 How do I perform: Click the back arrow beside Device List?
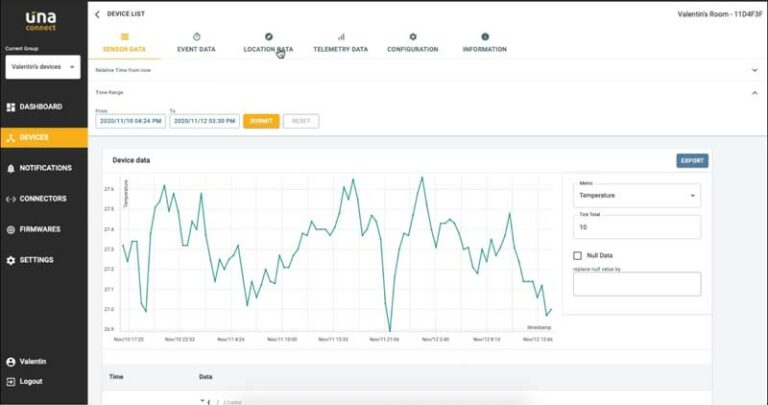click(x=97, y=14)
